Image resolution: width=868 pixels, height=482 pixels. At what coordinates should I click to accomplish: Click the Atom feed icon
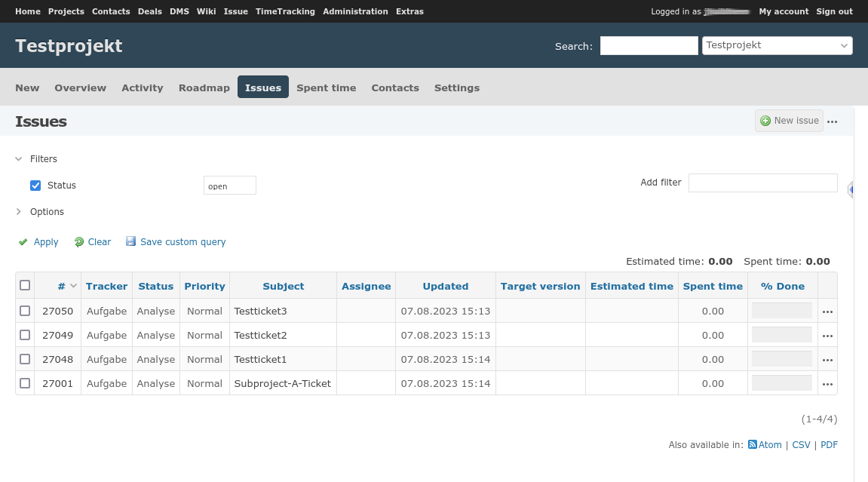click(752, 445)
